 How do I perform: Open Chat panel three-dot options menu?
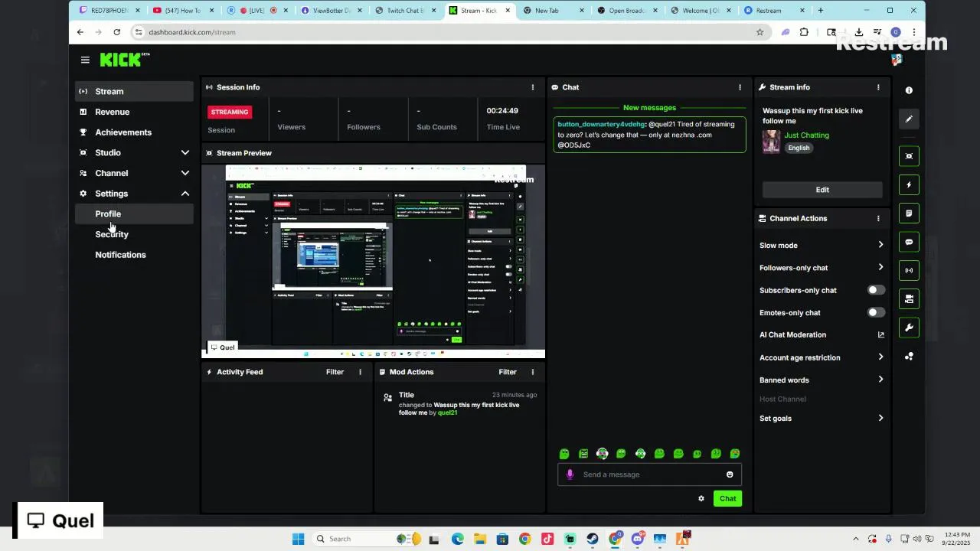click(740, 87)
